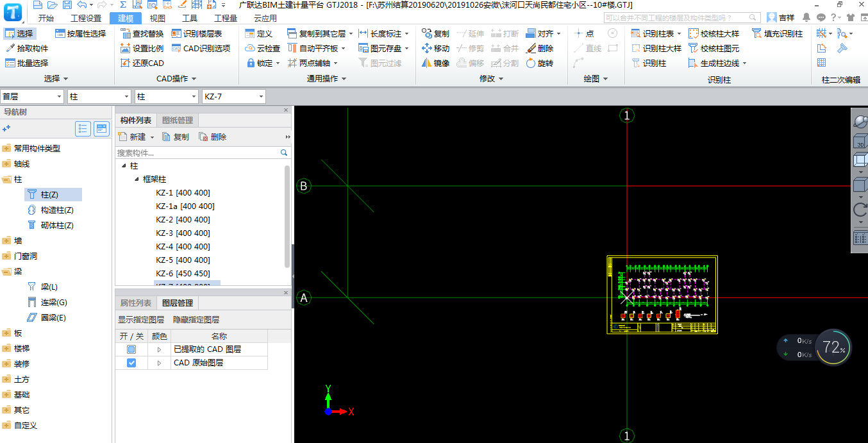Select the 移动 move tool

(436, 48)
